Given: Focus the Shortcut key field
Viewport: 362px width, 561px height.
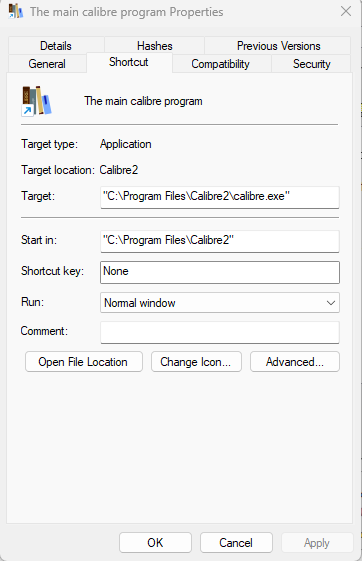Looking at the screenshot, I should tap(220, 272).
